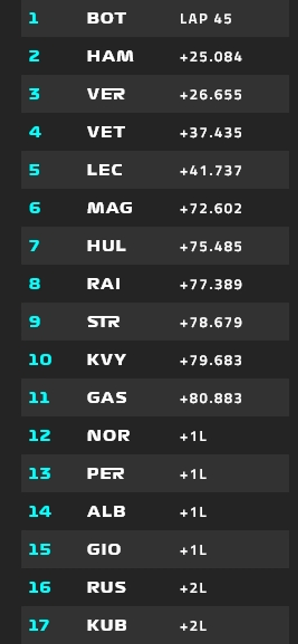Click driver code HAM
This screenshot has width=298, height=644.
click(x=110, y=56)
